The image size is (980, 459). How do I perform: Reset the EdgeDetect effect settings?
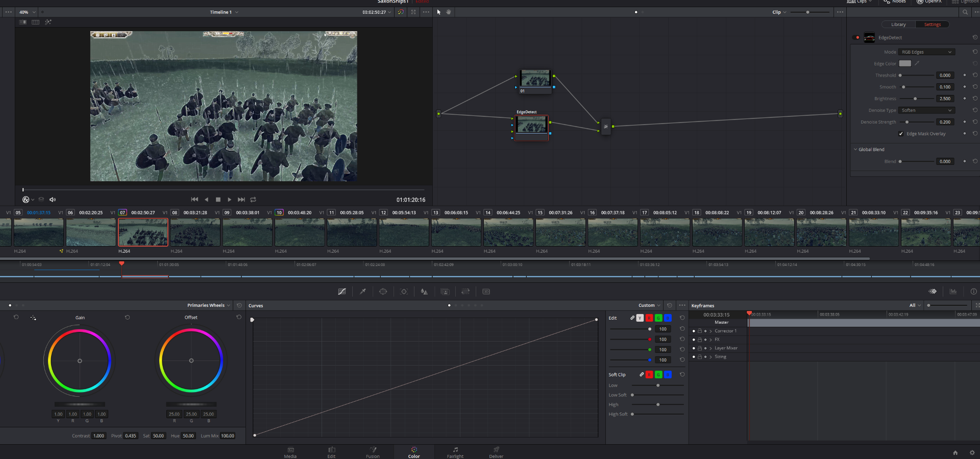click(975, 37)
